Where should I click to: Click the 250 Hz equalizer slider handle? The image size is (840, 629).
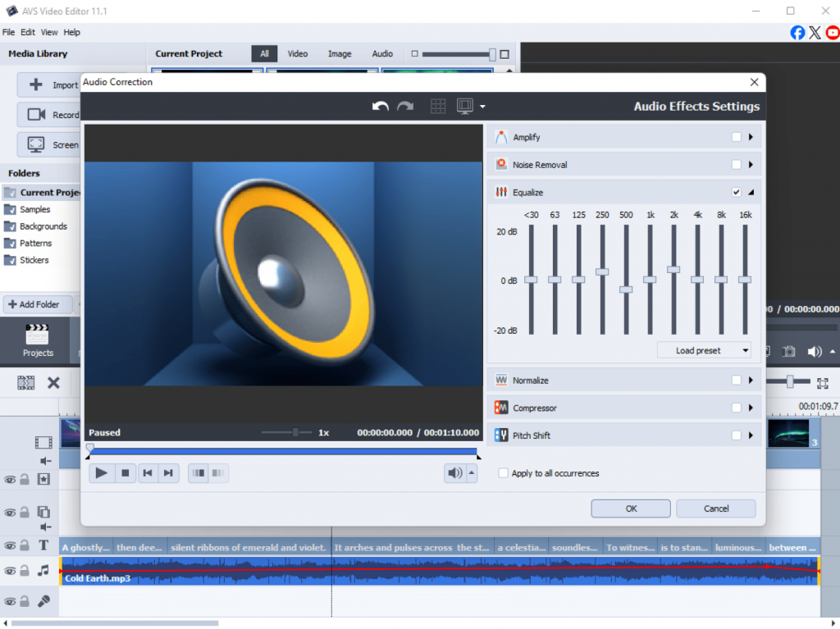pyautogui.click(x=602, y=271)
